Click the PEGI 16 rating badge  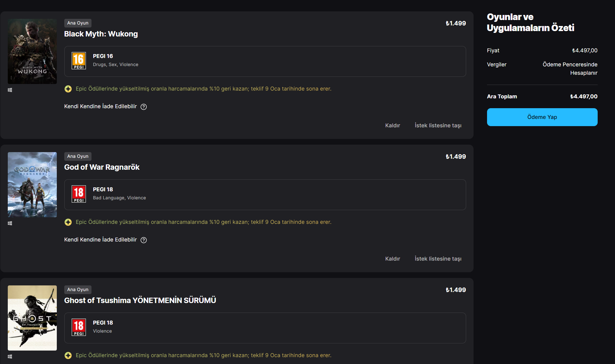pos(79,61)
